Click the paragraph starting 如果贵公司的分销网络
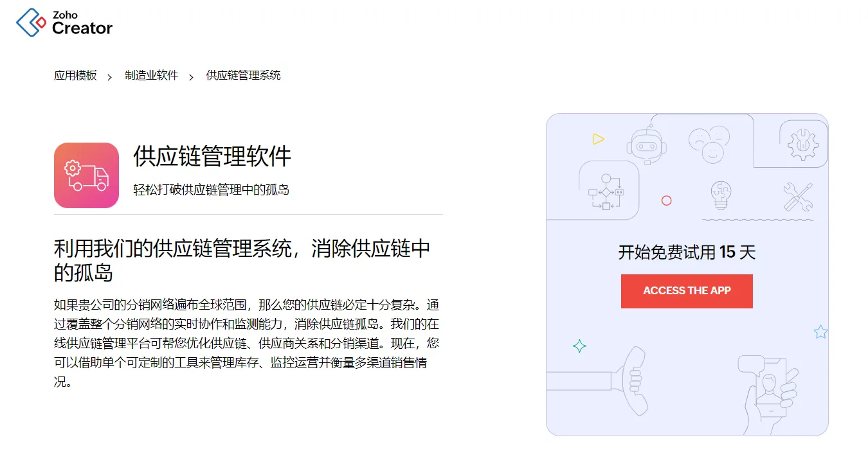 [x=247, y=343]
